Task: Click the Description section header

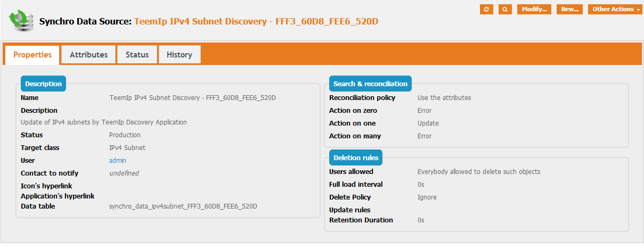Action: click(x=43, y=84)
